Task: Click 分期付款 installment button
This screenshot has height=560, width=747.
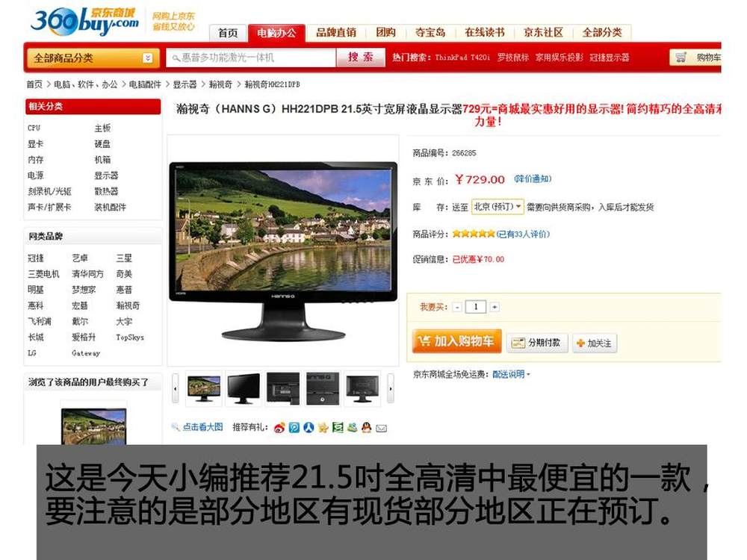Action: tap(537, 343)
